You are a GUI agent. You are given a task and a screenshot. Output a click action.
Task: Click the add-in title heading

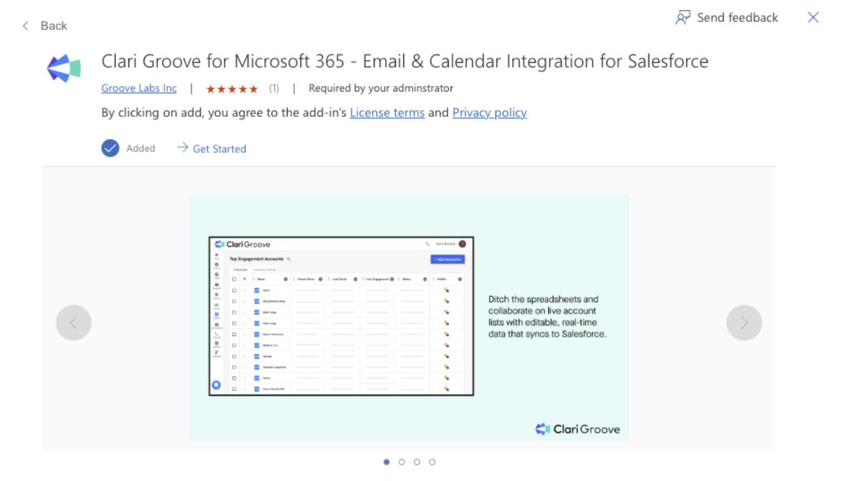click(405, 61)
